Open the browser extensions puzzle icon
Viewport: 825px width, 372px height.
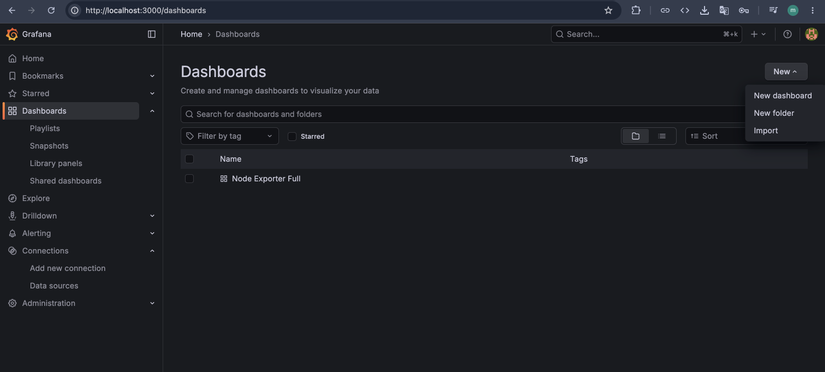tap(636, 11)
